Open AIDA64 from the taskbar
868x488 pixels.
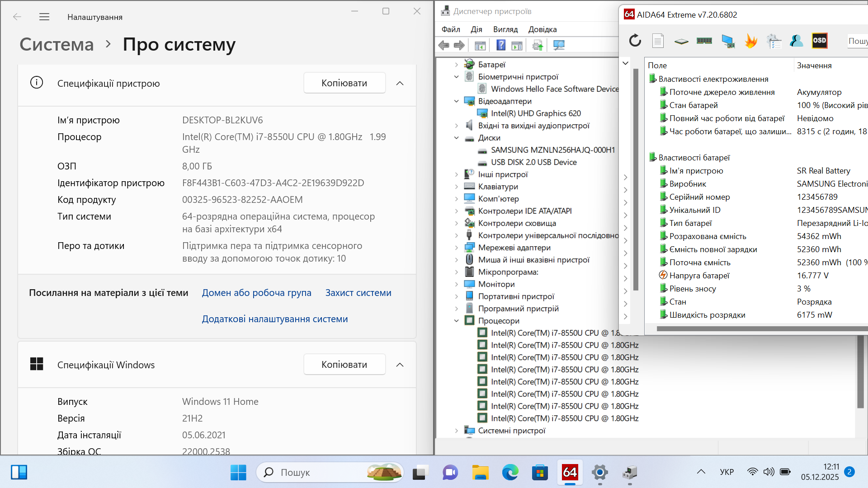coord(570,473)
